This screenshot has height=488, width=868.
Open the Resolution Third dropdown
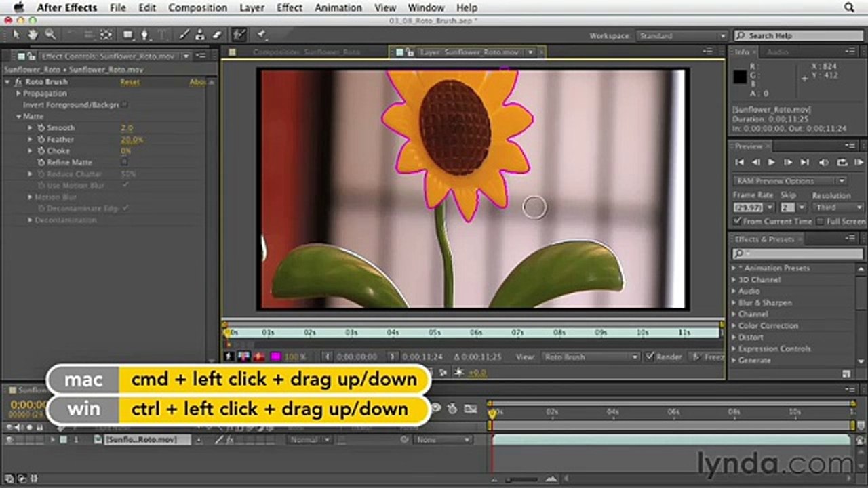840,207
